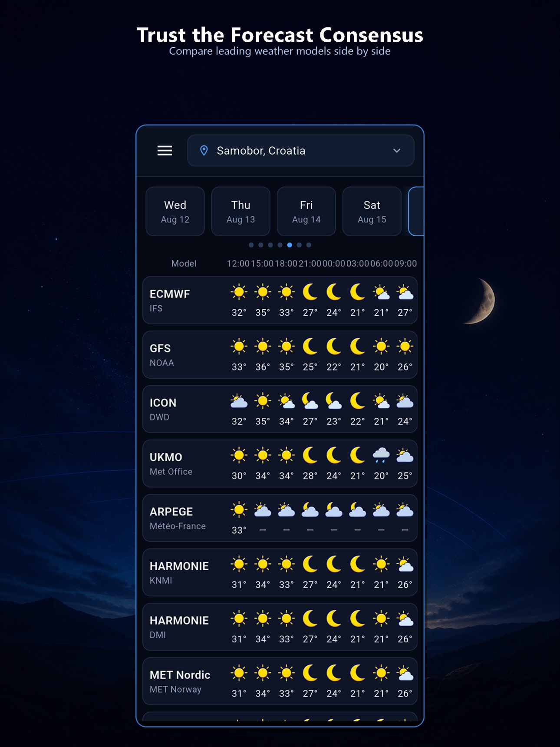
Task: Open the HARMONIE DMI model label
Action: (x=179, y=627)
